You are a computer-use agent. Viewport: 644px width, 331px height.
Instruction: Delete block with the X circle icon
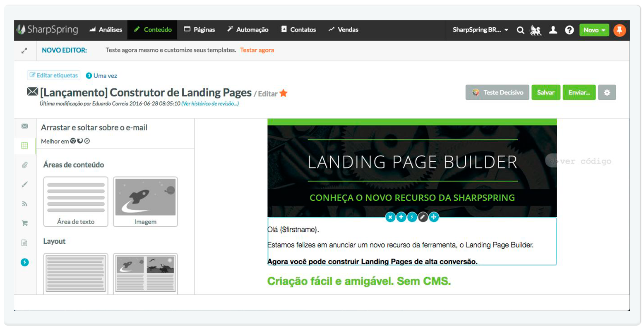[390, 217]
